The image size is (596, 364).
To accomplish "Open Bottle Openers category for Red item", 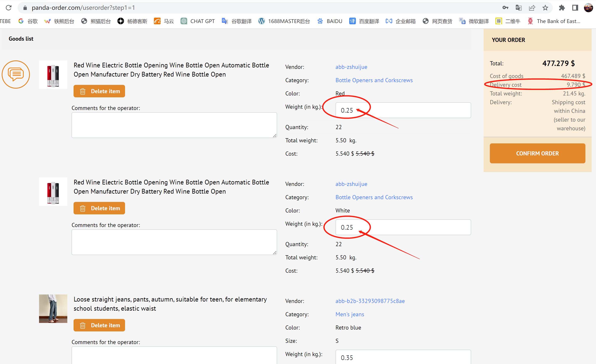I will pos(374,80).
